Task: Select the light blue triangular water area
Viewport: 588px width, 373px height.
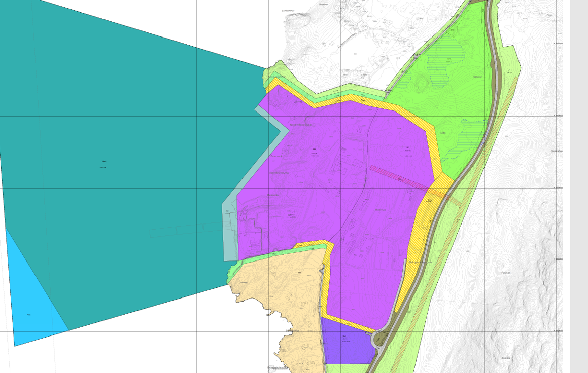Action: (x=30, y=304)
